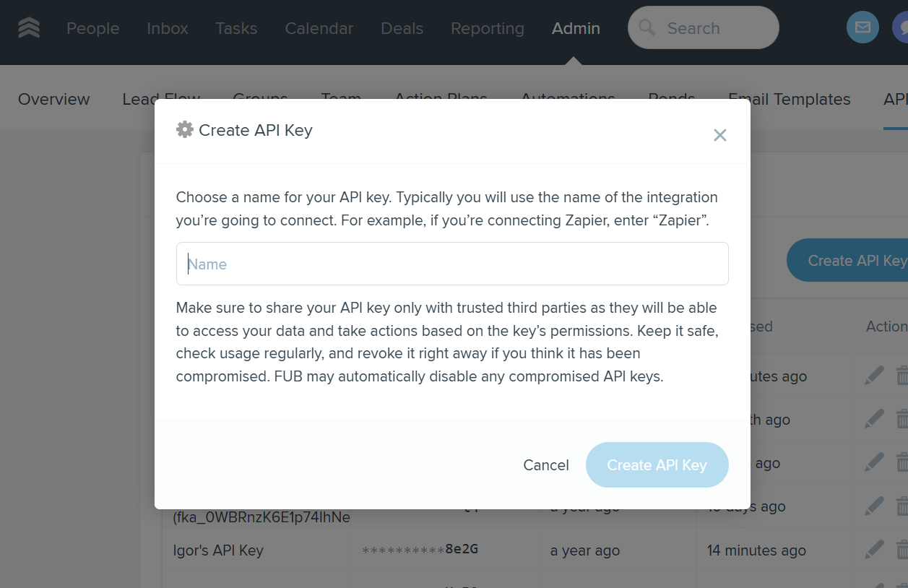908x588 pixels.
Task: Click pencil icon on second table row
Action: (874, 420)
